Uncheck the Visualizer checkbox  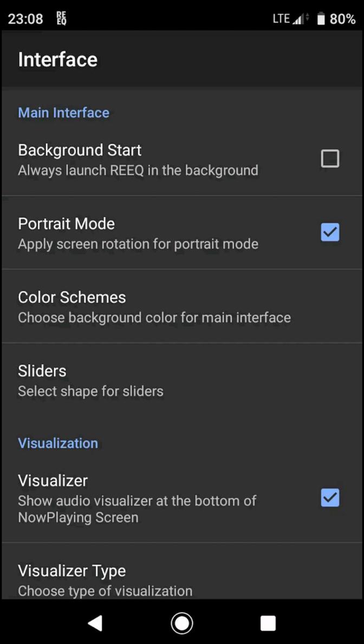point(330,498)
